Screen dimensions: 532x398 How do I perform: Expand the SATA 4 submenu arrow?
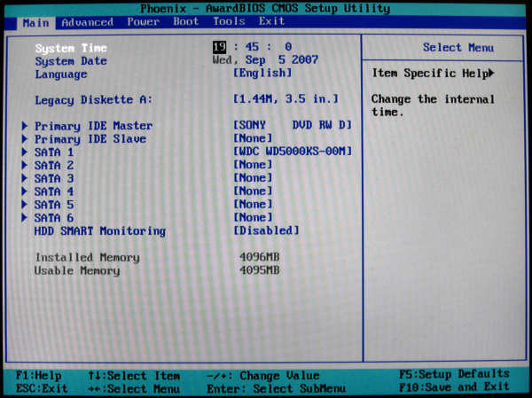25,191
